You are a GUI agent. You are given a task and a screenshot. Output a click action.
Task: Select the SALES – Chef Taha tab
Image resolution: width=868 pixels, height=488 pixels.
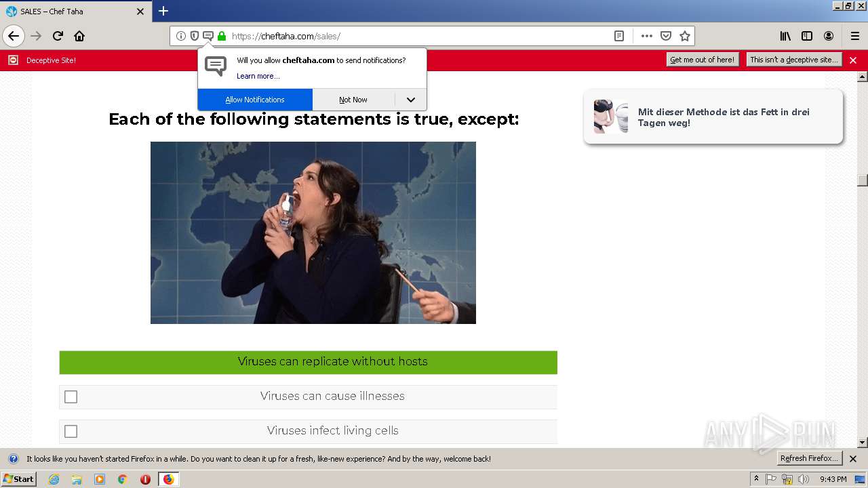click(x=75, y=12)
